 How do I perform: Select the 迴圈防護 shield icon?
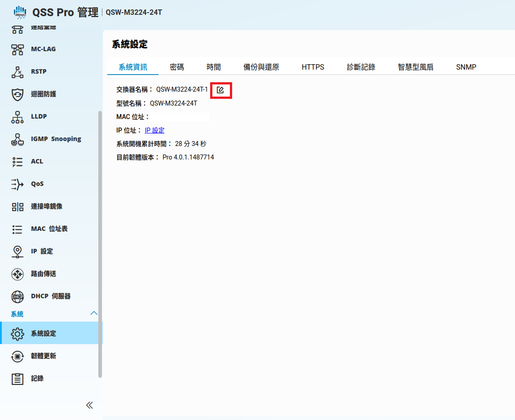[x=18, y=95]
